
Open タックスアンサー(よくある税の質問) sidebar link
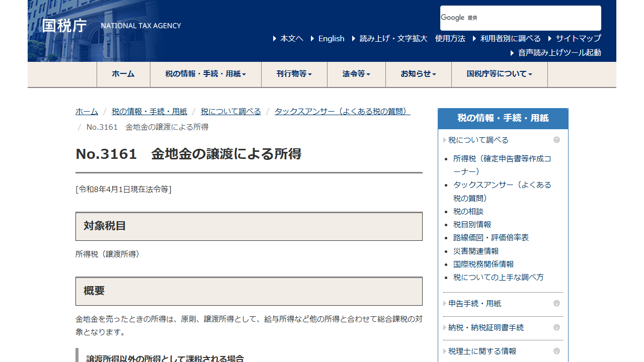tap(503, 192)
